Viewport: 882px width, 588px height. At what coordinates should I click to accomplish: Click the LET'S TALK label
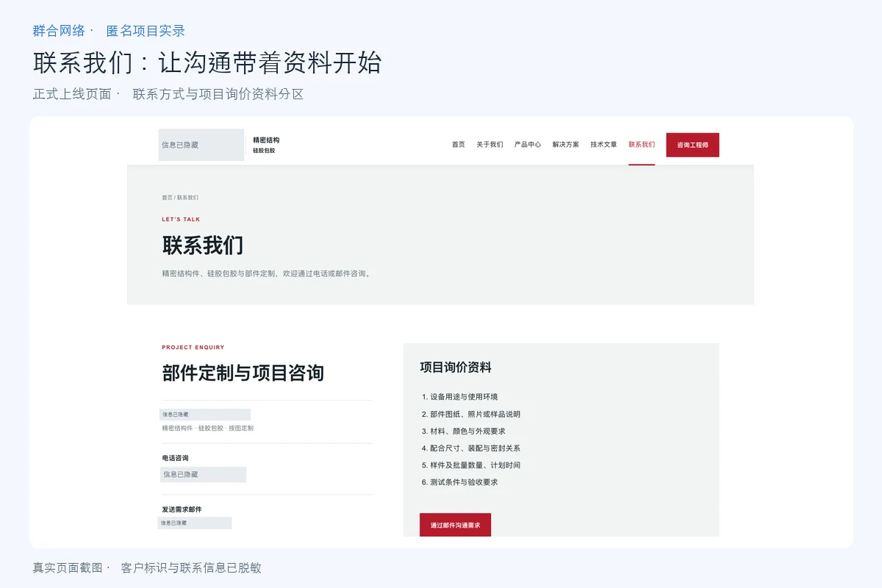[181, 219]
